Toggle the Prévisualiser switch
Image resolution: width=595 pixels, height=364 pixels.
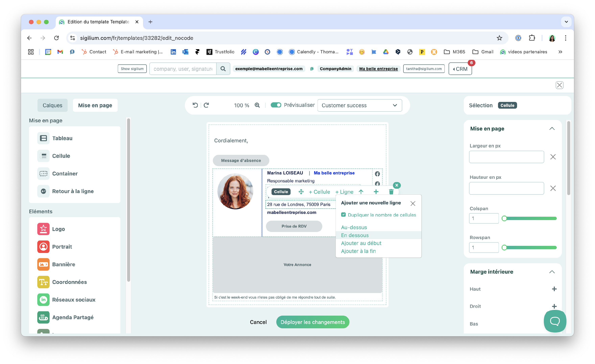point(276,105)
